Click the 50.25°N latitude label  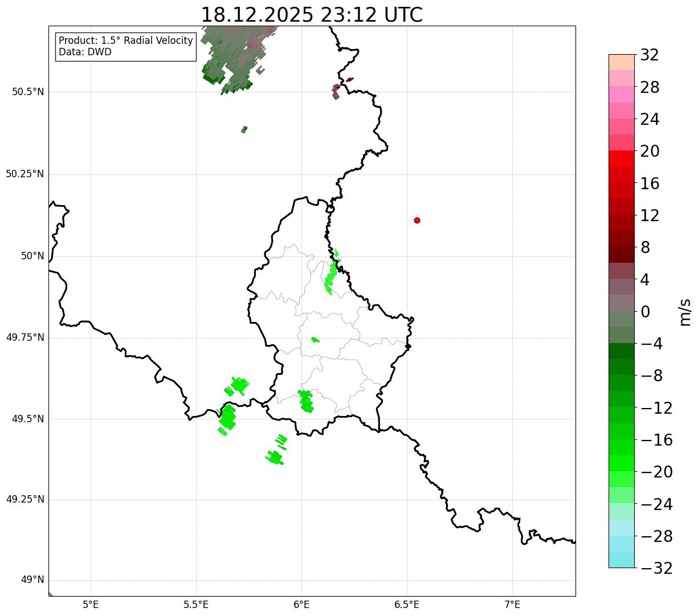25,174
